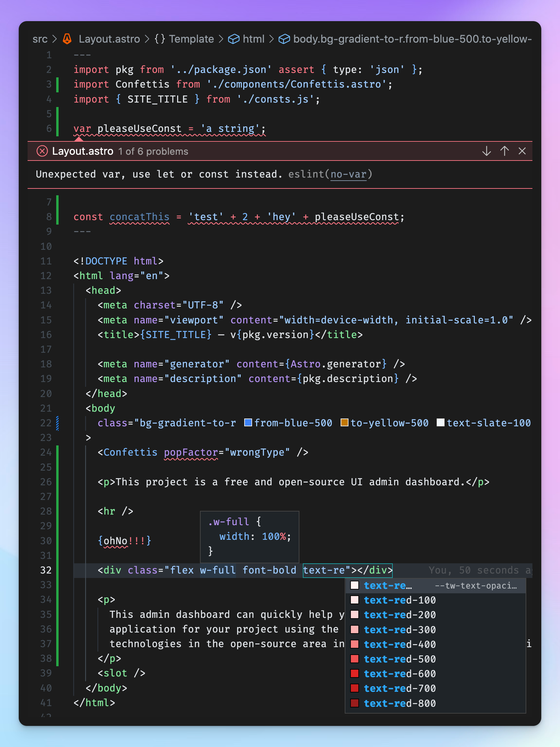Click the '1 of 6 problems' label

point(153,151)
